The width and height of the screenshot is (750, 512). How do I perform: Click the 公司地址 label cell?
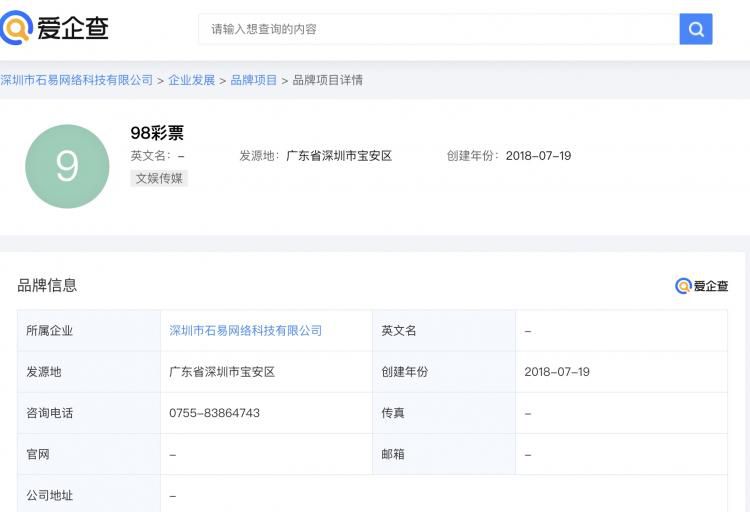89,495
